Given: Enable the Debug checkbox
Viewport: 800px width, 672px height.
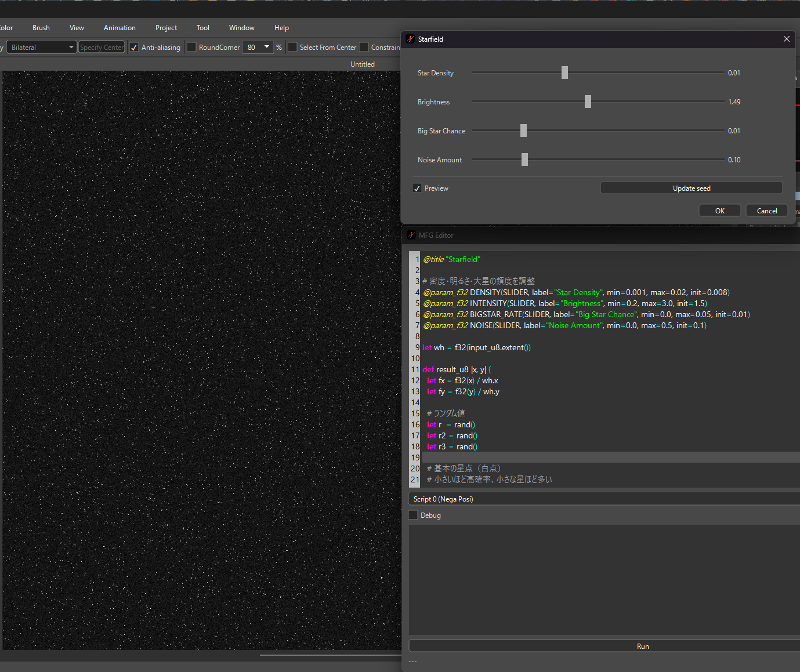Looking at the screenshot, I should point(414,515).
